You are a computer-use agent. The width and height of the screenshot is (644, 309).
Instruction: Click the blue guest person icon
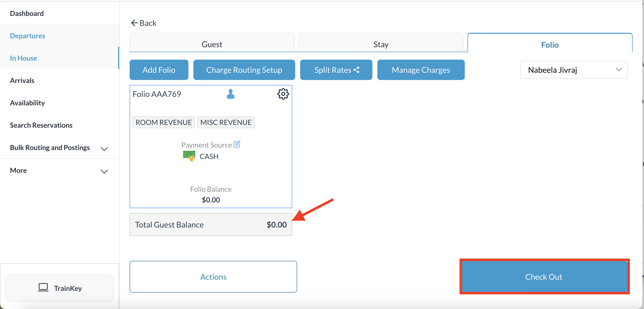tap(230, 94)
